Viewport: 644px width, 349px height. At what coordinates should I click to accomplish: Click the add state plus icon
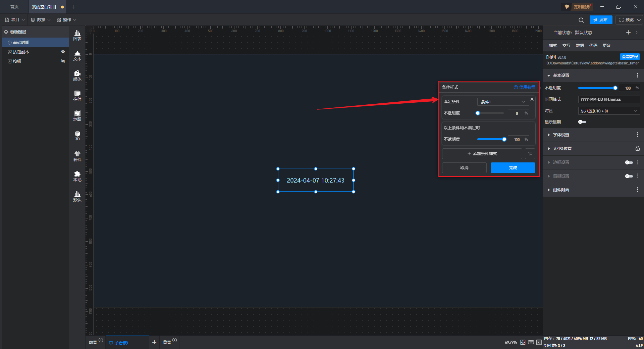pyautogui.click(x=628, y=33)
